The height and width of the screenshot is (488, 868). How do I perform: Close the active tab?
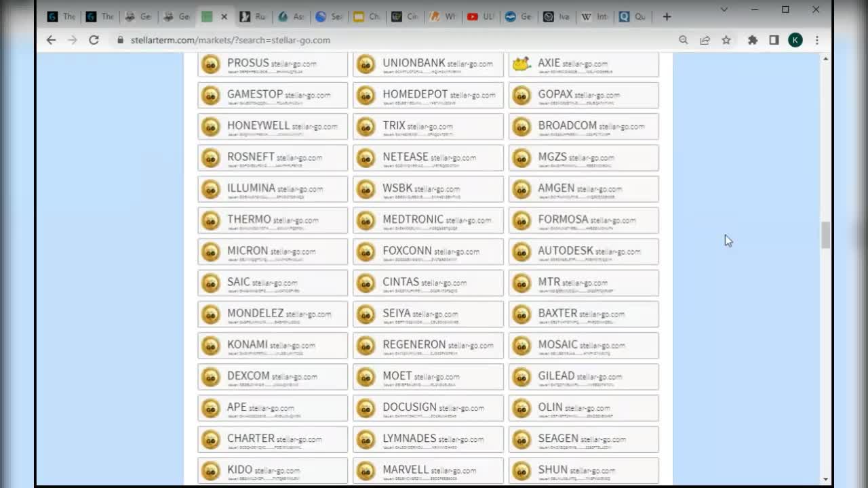coord(224,16)
